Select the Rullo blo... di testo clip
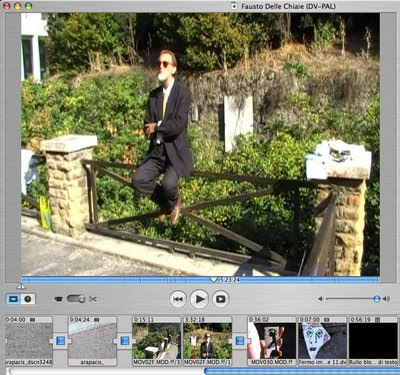This screenshot has width=400, height=375. pos(373,341)
